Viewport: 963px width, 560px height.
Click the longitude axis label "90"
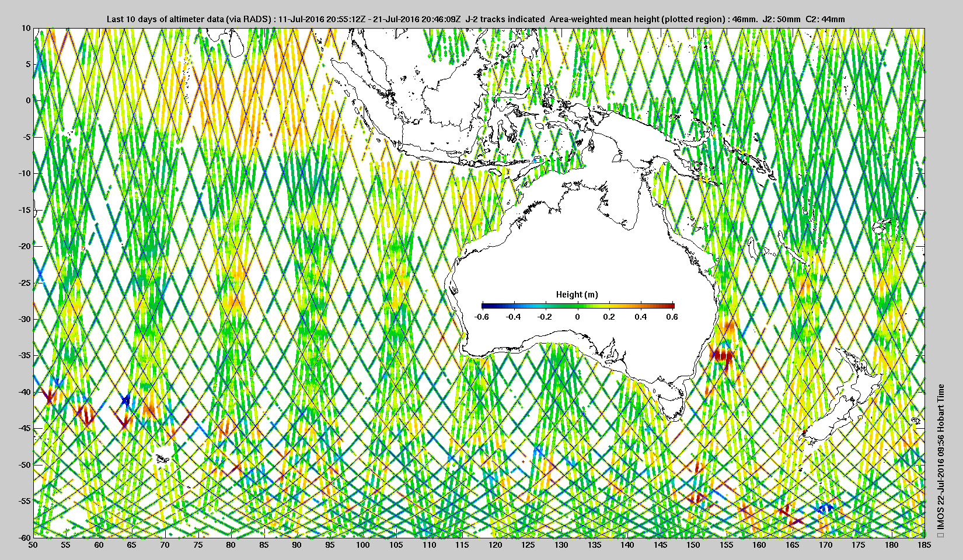(x=297, y=545)
